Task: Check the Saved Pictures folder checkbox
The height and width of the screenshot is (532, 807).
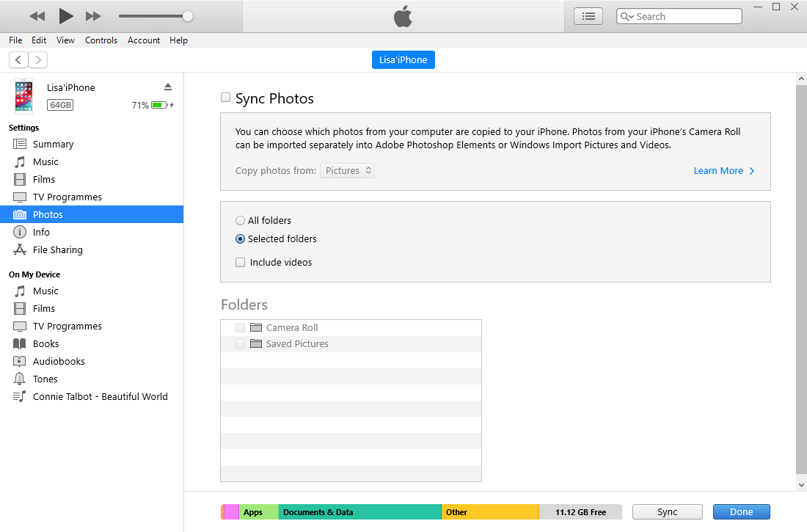Action: pyautogui.click(x=240, y=343)
